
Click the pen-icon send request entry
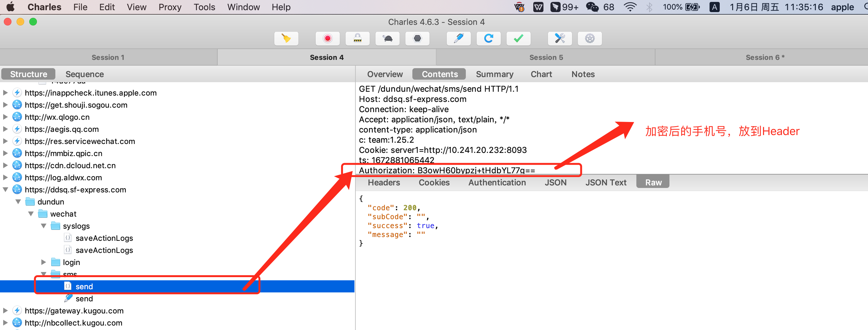84,298
